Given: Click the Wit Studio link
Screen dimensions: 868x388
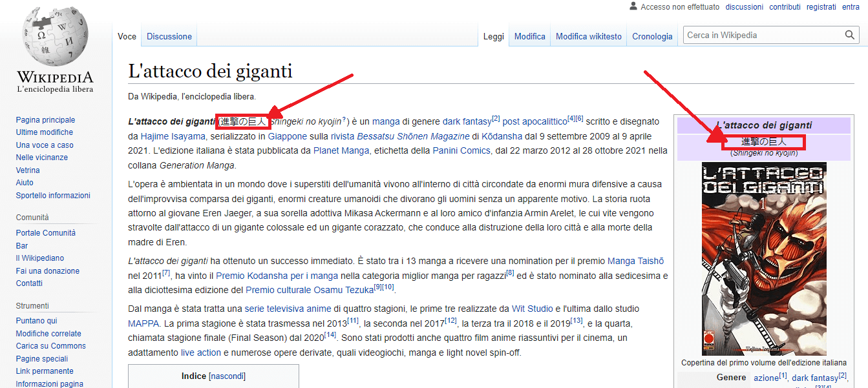Looking at the screenshot, I should click(x=533, y=309).
